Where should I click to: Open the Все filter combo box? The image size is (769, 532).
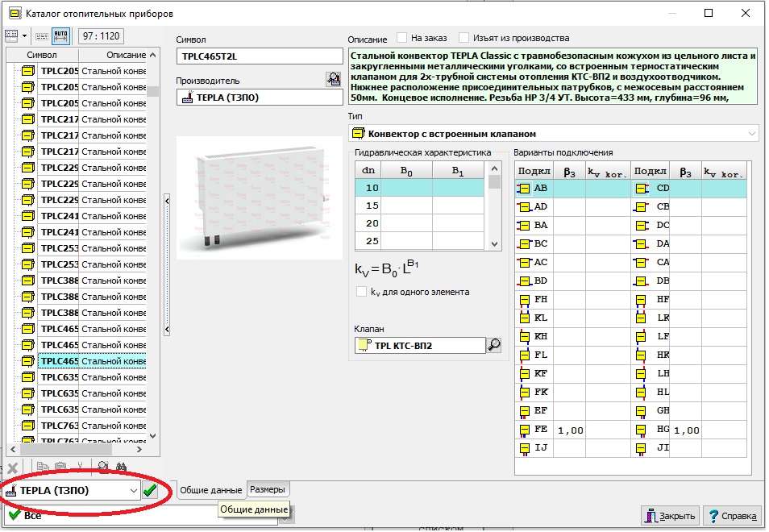click(142, 515)
